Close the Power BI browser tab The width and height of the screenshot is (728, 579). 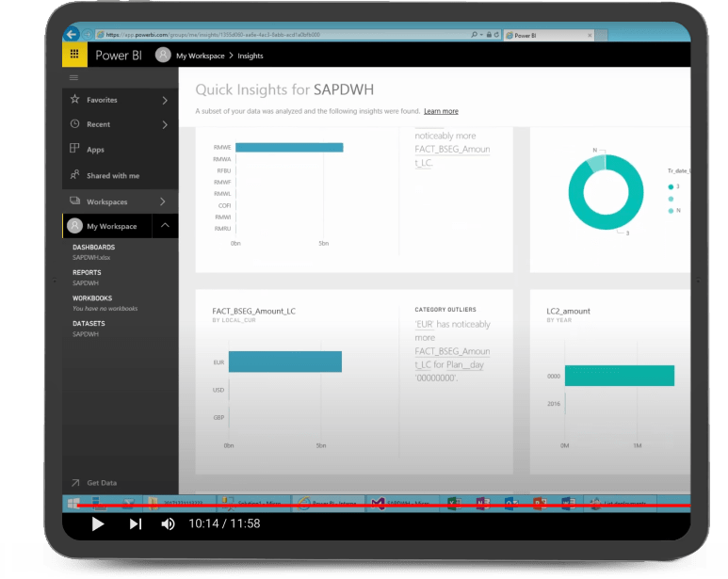point(590,35)
